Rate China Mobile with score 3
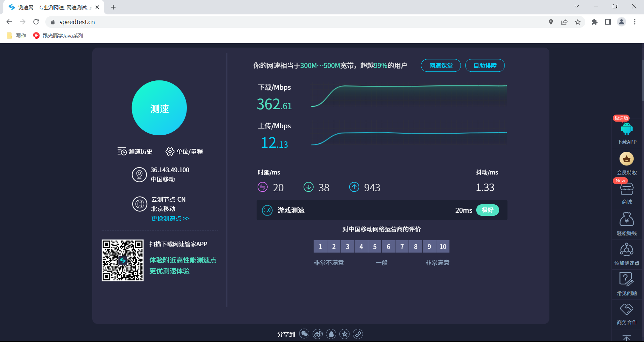This screenshot has width=644, height=342. (x=347, y=247)
